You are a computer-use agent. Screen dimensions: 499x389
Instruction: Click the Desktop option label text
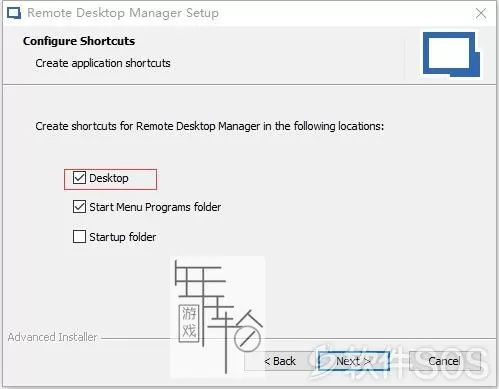click(109, 178)
